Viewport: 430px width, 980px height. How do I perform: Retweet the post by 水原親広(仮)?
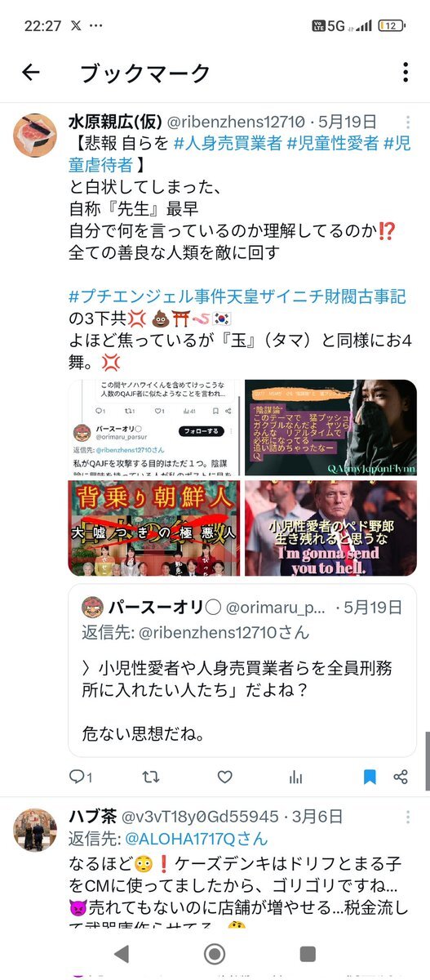pyautogui.click(x=151, y=777)
